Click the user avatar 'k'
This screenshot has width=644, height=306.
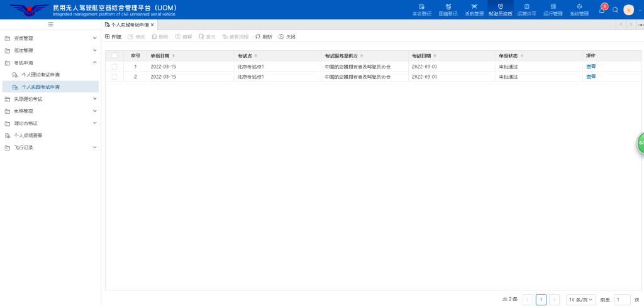click(628, 10)
